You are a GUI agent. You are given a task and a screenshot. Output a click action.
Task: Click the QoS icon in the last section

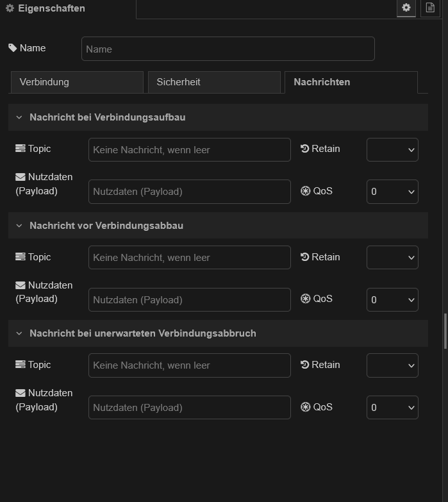pyautogui.click(x=305, y=407)
